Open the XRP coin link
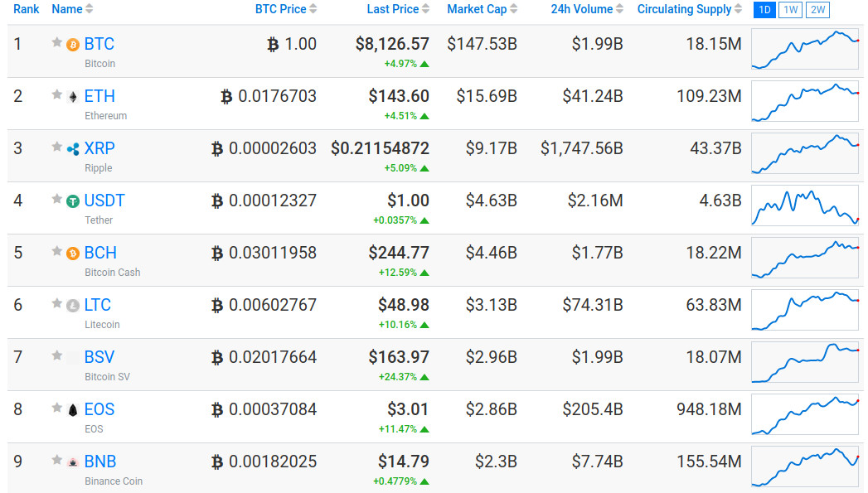Image resolution: width=868 pixels, height=493 pixels. [99, 148]
